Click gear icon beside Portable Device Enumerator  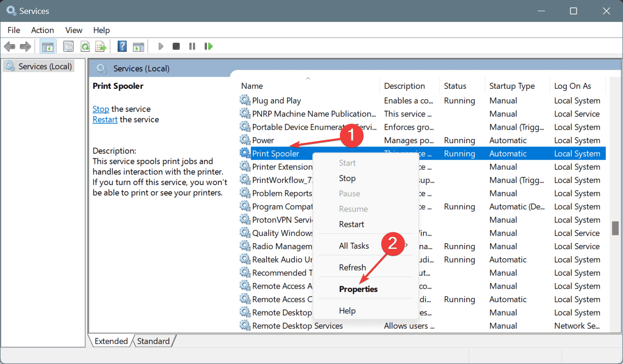click(245, 127)
